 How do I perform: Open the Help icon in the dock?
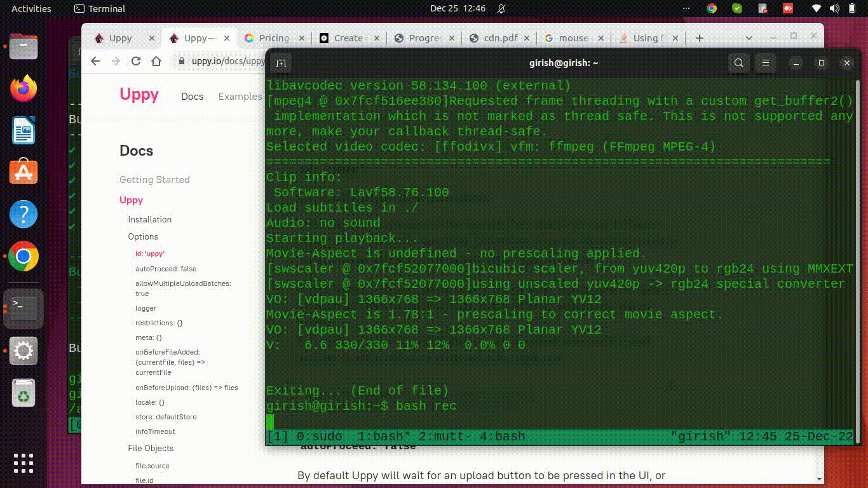(x=24, y=215)
